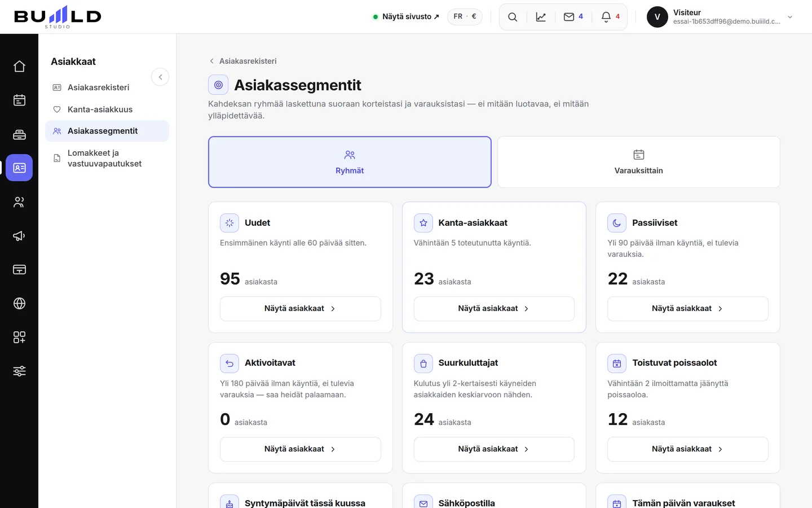812x508 pixels.
Task: Click the Syntymäpäivät tässä kuussa card title
Action: [305, 502]
